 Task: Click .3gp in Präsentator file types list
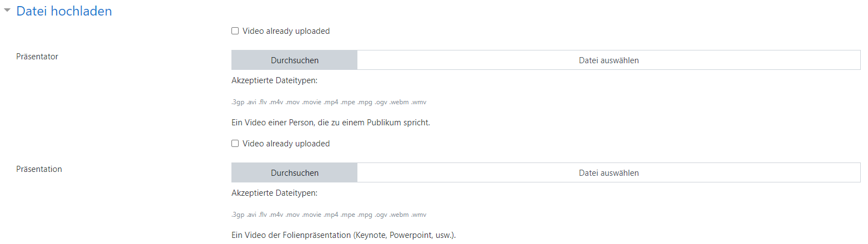pyautogui.click(x=237, y=103)
